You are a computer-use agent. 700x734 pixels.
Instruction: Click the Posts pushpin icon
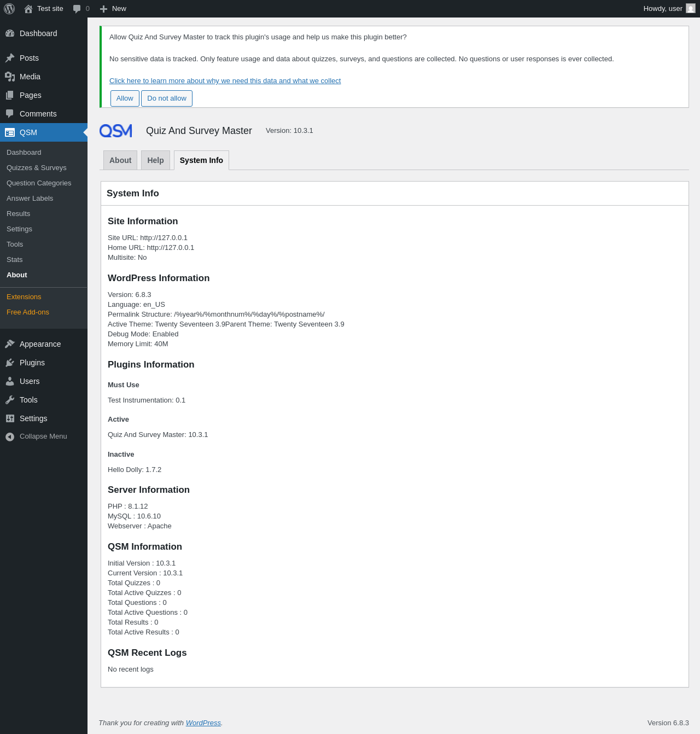click(x=10, y=58)
